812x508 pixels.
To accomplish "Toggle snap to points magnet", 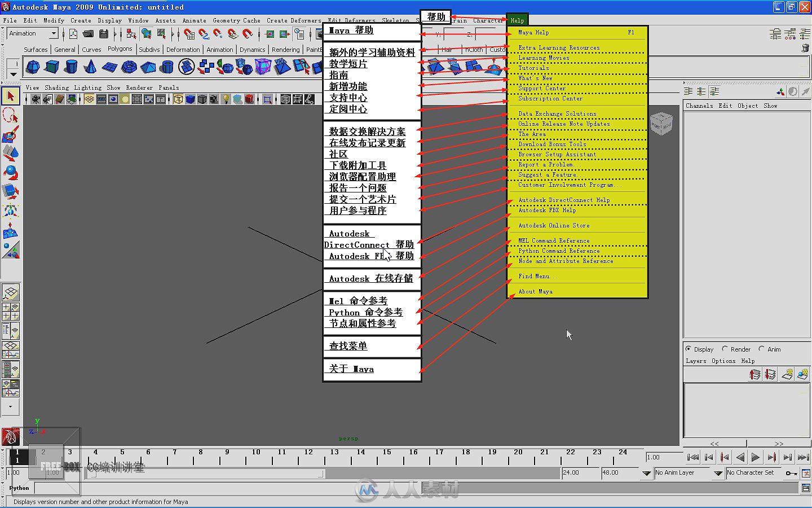I will click(x=218, y=34).
